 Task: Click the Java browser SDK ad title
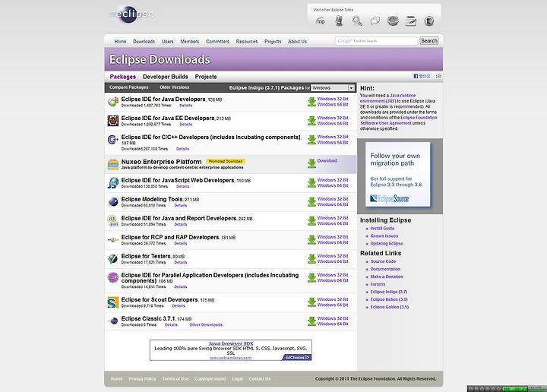point(231,343)
